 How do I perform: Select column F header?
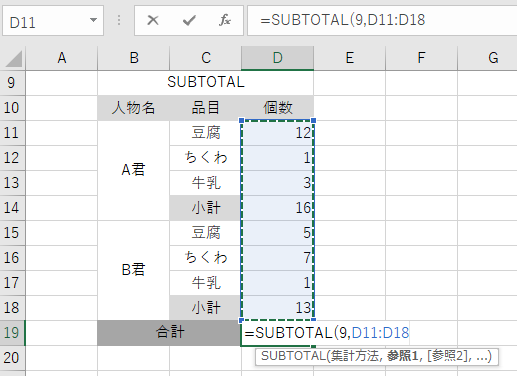click(422, 58)
